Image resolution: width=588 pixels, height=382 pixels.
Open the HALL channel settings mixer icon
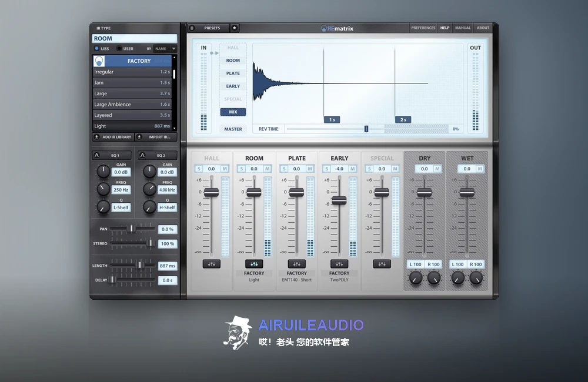[x=212, y=264]
